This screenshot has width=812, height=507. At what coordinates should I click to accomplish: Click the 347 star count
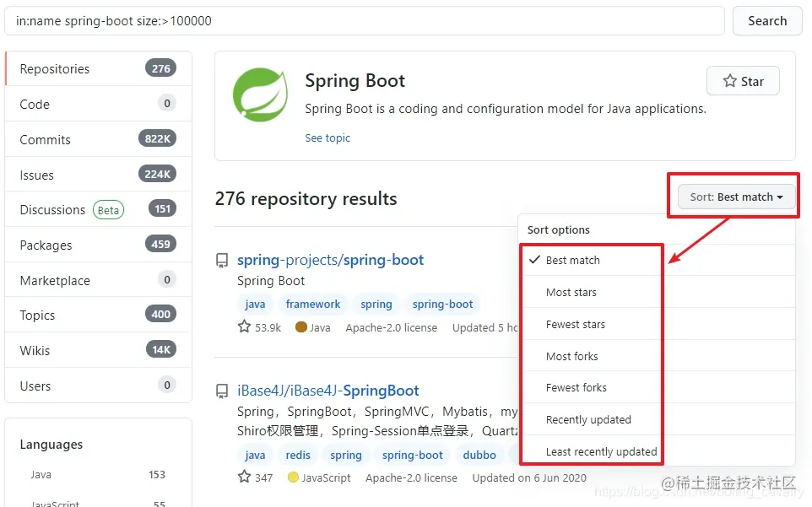[263, 478]
